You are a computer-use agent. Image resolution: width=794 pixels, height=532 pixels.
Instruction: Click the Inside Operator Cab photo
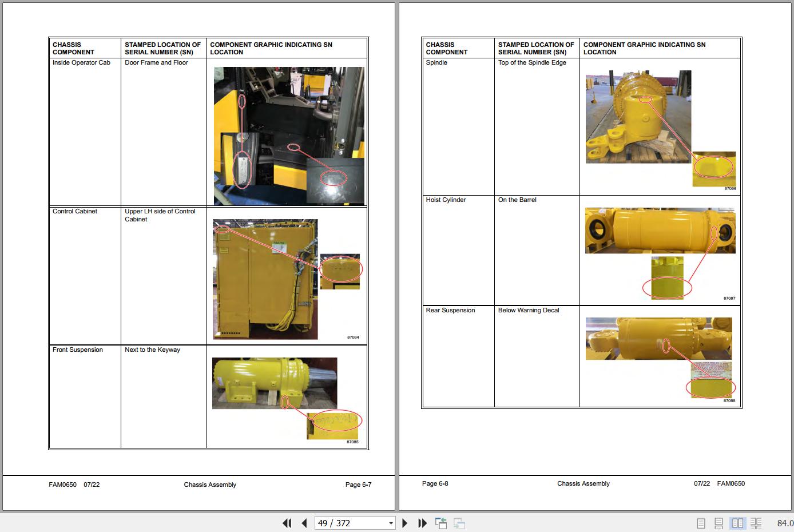tap(289, 136)
